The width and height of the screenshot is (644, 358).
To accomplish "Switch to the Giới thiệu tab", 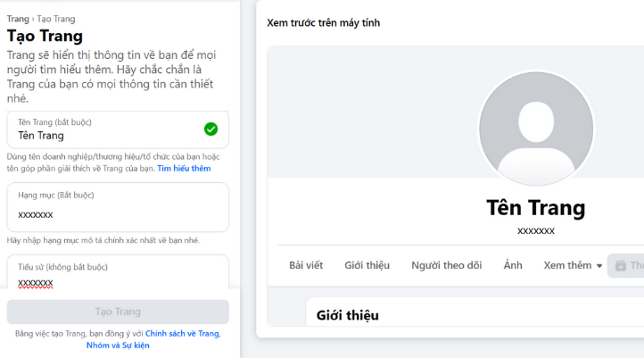I will [x=367, y=265].
